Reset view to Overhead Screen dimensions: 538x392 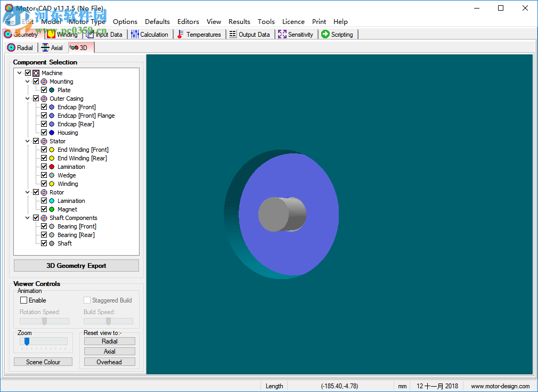109,362
